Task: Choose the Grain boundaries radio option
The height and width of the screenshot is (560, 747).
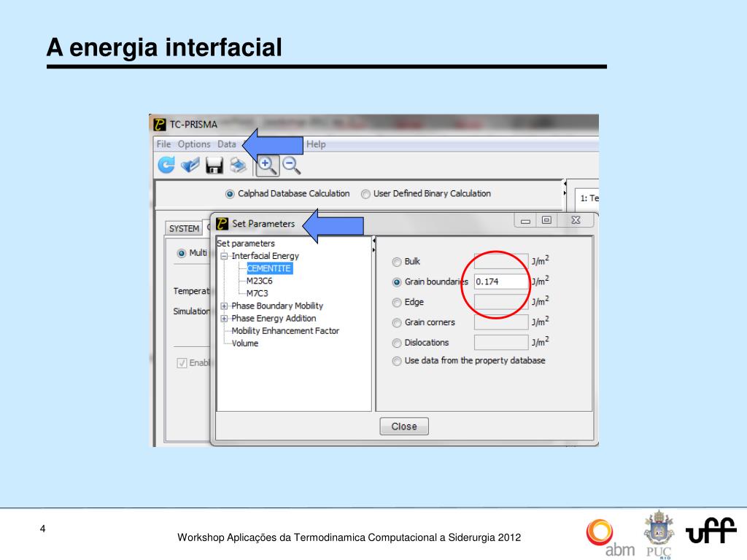Action: pyautogui.click(x=396, y=282)
